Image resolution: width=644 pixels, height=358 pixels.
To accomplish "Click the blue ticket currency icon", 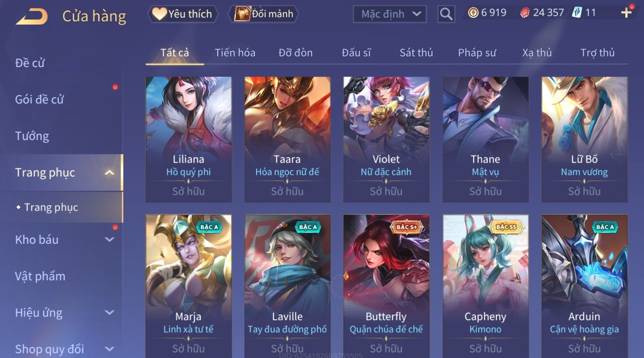I will point(577,13).
